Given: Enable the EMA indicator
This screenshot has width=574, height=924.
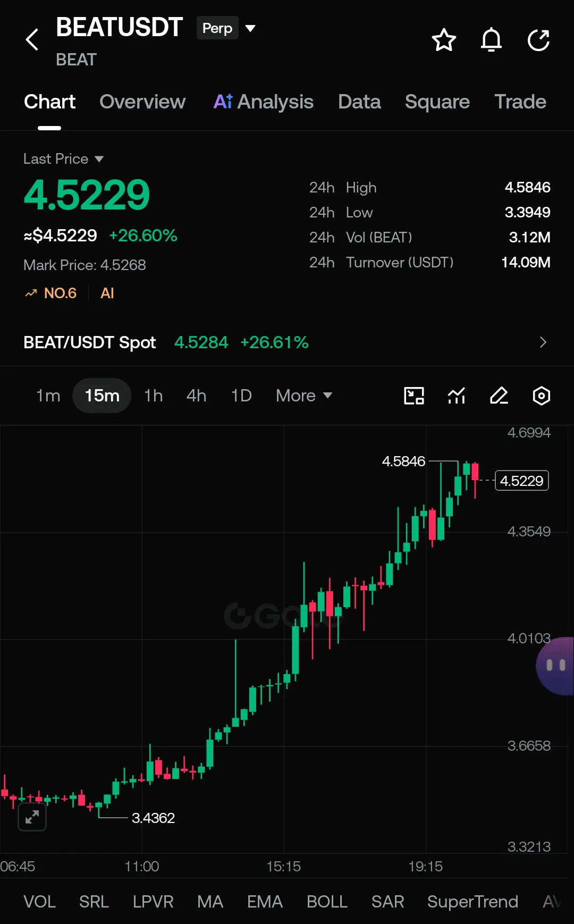Looking at the screenshot, I should pos(265,902).
